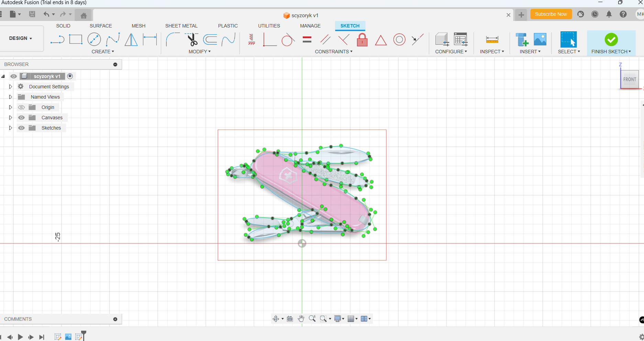Open the Measure tool
The width and height of the screenshot is (644, 341).
tap(492, 40)
